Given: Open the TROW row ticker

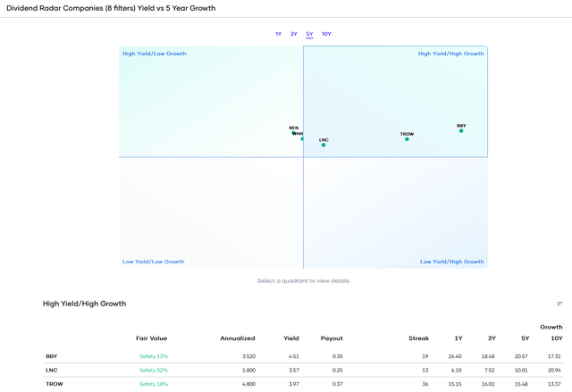Looking at the screenshot, I should [55, 384].
